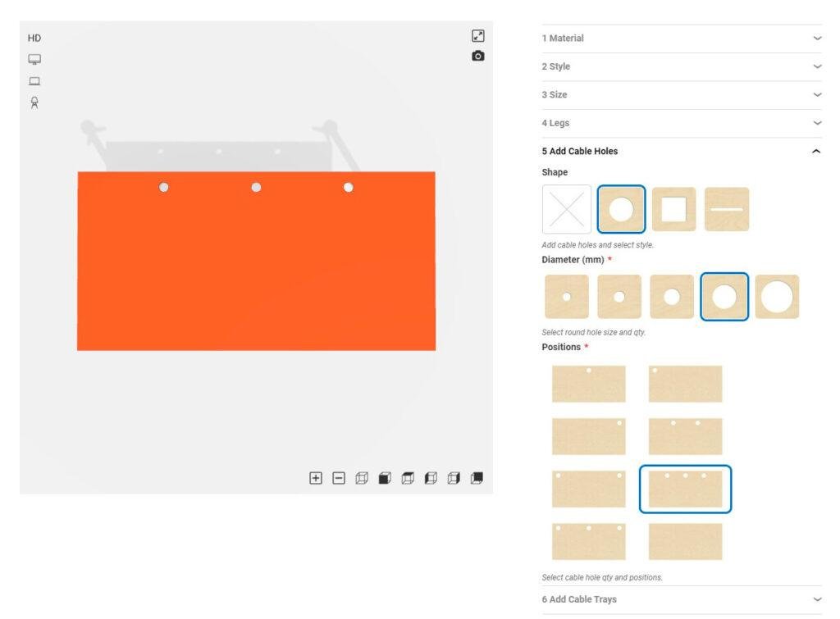Zoom in with the plus icon
Image resolution: width=840 pixels, height=619 pixels.
(316, 478)
